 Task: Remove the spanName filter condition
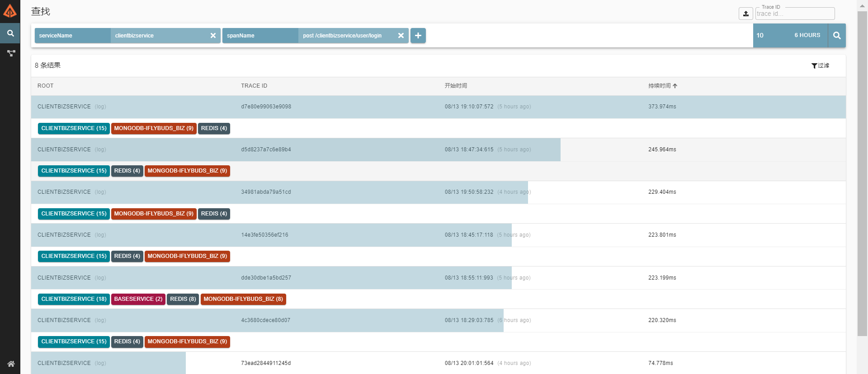(x=401, y=36)
